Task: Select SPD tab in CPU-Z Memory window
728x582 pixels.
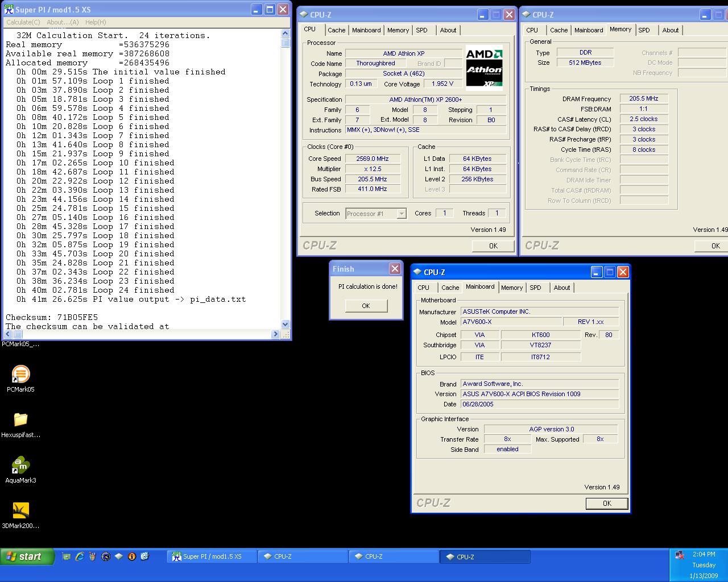Action: (x=644, y=30)
